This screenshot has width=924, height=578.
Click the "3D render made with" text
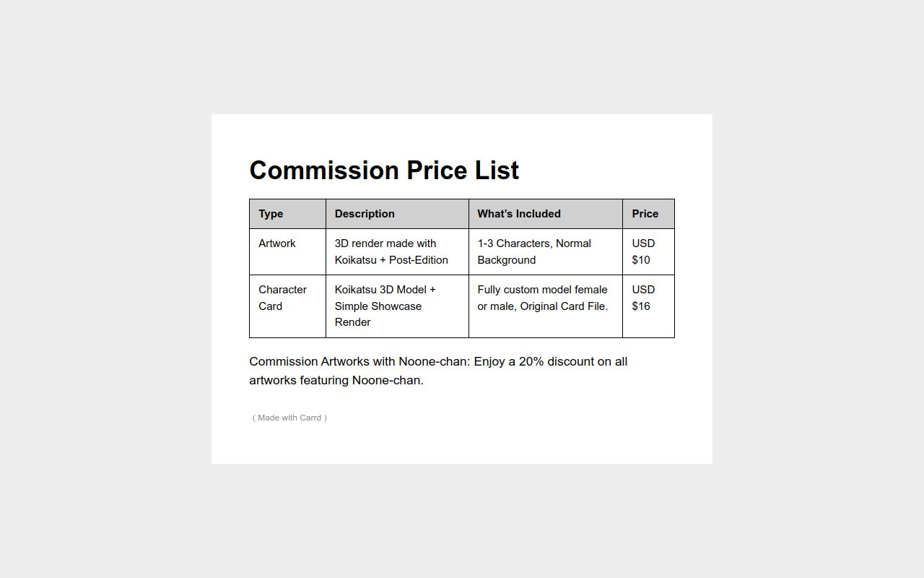tap(385, 243)
